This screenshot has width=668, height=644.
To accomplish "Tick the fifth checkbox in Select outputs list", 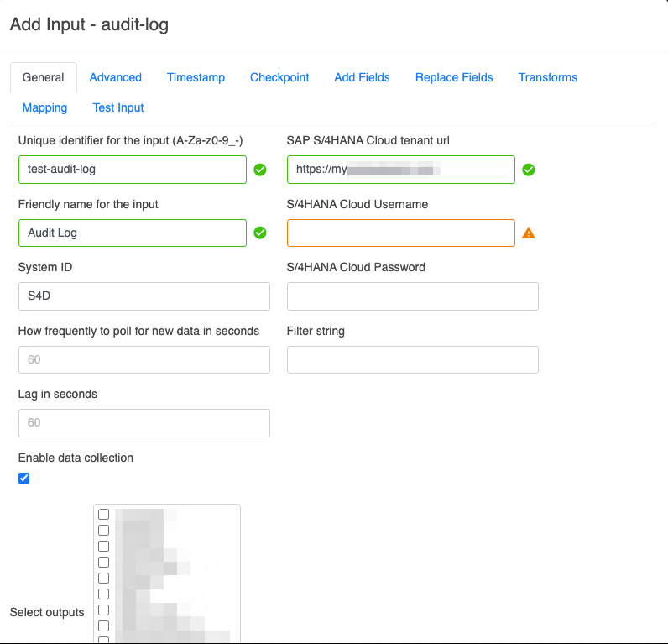I will tap(103, 578).
